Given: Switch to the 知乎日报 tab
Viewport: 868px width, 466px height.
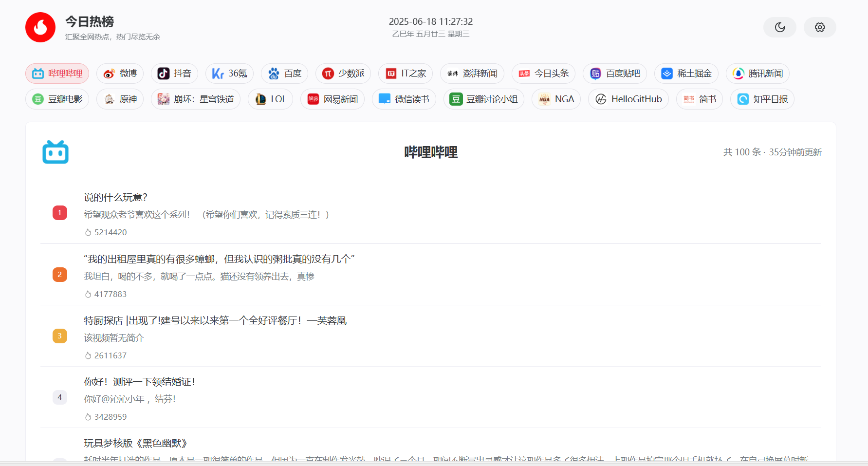Looking at the screenshot, I should coord(762,99).
